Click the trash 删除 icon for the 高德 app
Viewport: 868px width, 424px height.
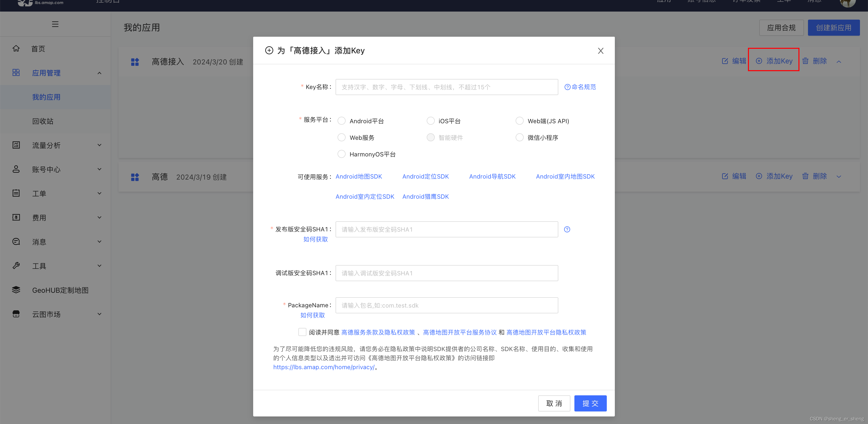tap(805, 176)
